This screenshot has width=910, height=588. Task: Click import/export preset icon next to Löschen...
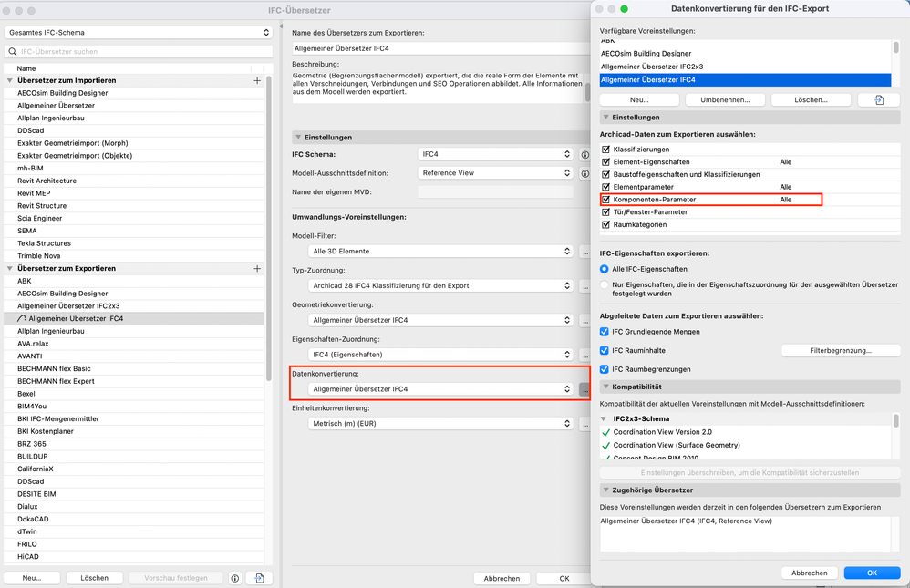click(879, 100)
